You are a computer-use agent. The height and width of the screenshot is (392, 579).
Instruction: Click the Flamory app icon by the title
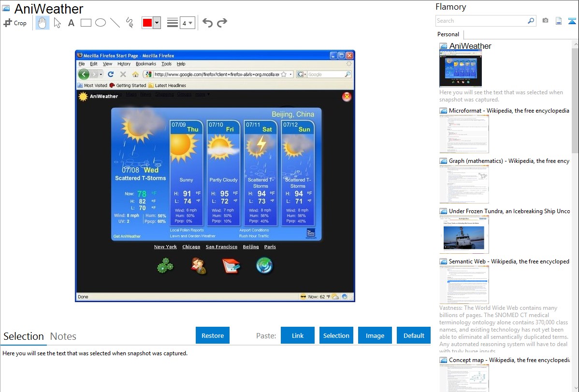pyautogui.click(x=6, y=8)
